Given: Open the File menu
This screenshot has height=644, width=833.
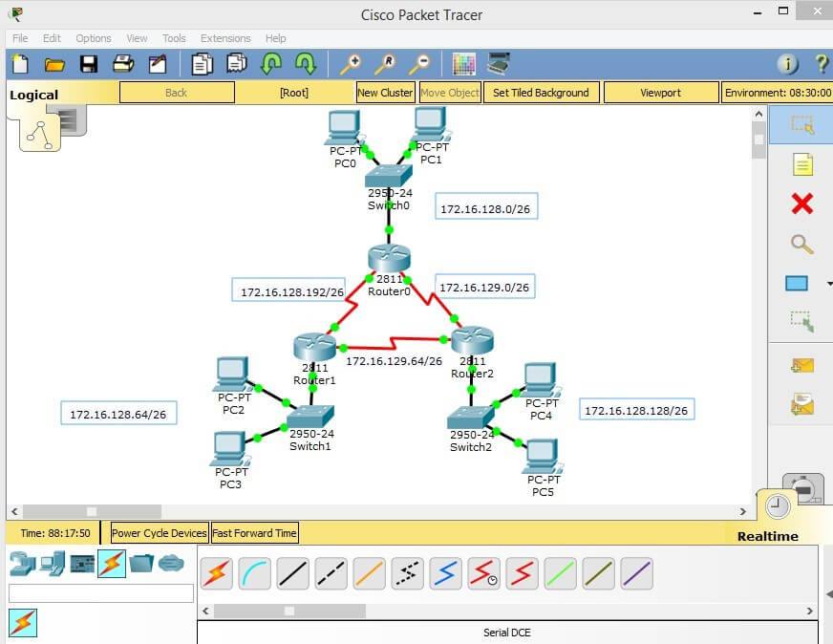Looking at the screenshot, I should click(20, 38).
